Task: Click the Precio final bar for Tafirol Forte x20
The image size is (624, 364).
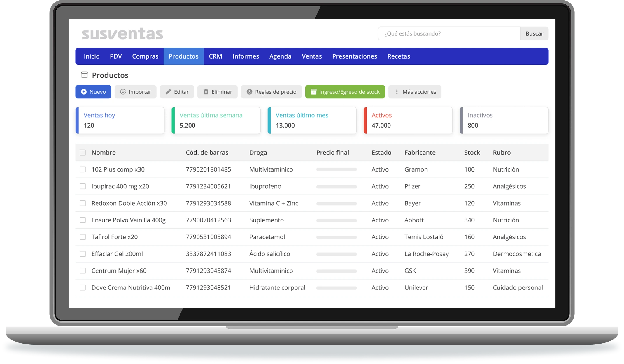Action: [336, 237]
